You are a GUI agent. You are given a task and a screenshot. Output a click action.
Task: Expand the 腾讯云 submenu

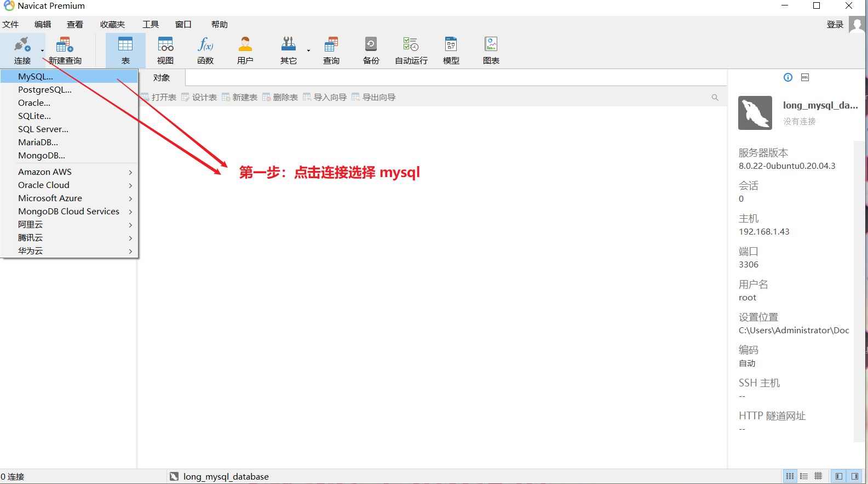pyautogui.click(x=130, y=238)
